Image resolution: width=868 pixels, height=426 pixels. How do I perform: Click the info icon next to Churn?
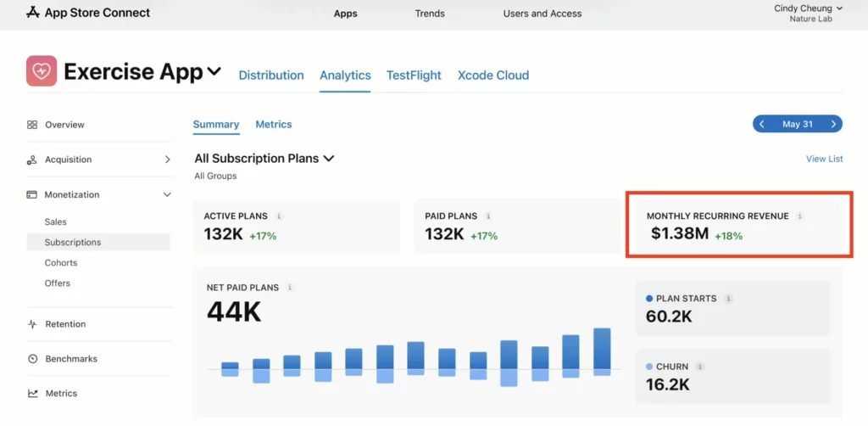pyautogui.click(x=699, y=367)
